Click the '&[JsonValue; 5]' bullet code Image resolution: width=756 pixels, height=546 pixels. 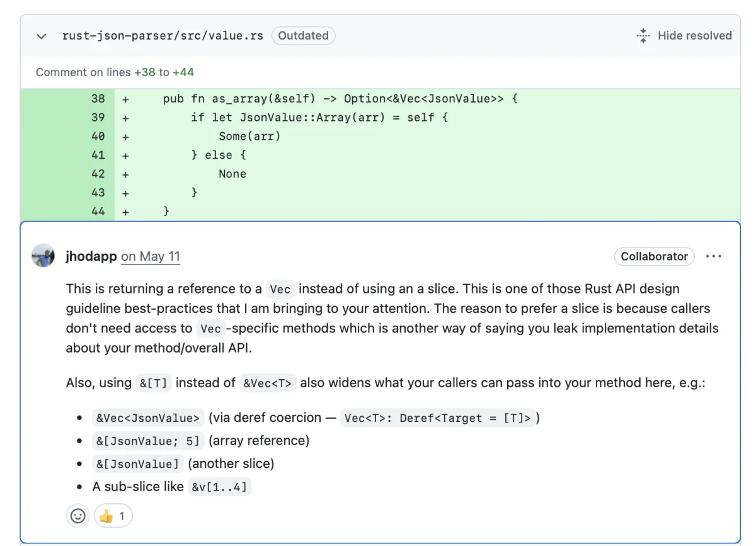[148, 441]
